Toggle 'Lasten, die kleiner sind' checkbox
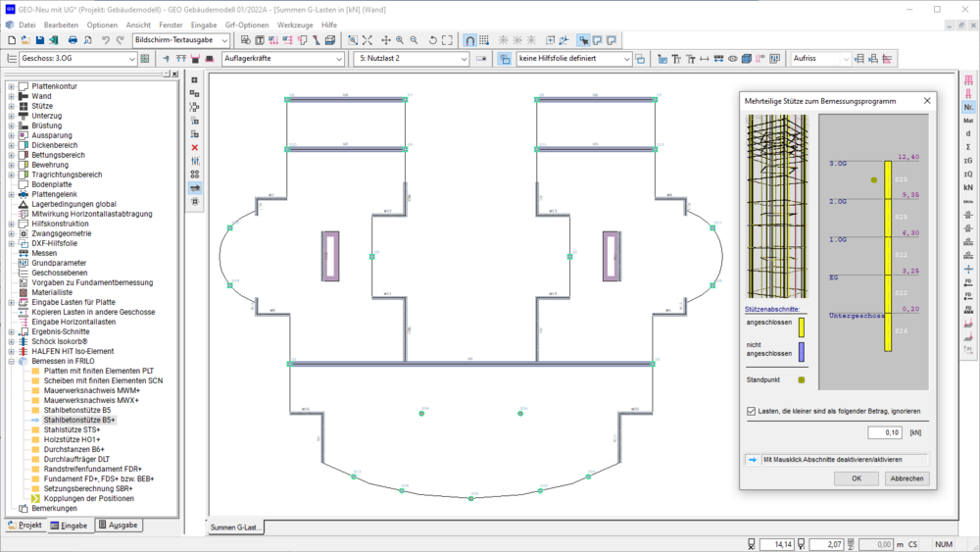Image resolution: width=980 pixels, height=552 pixels. [x=752, y=411]
